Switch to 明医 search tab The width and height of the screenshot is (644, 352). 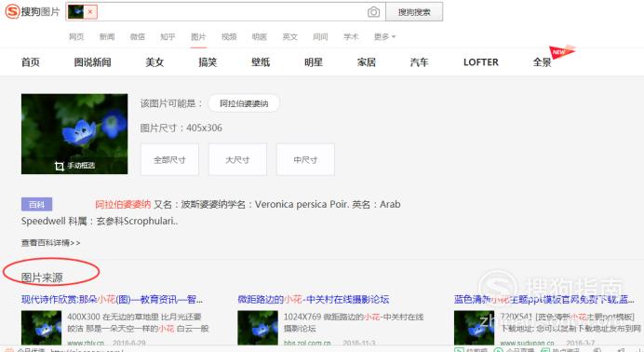click(259, 36)
